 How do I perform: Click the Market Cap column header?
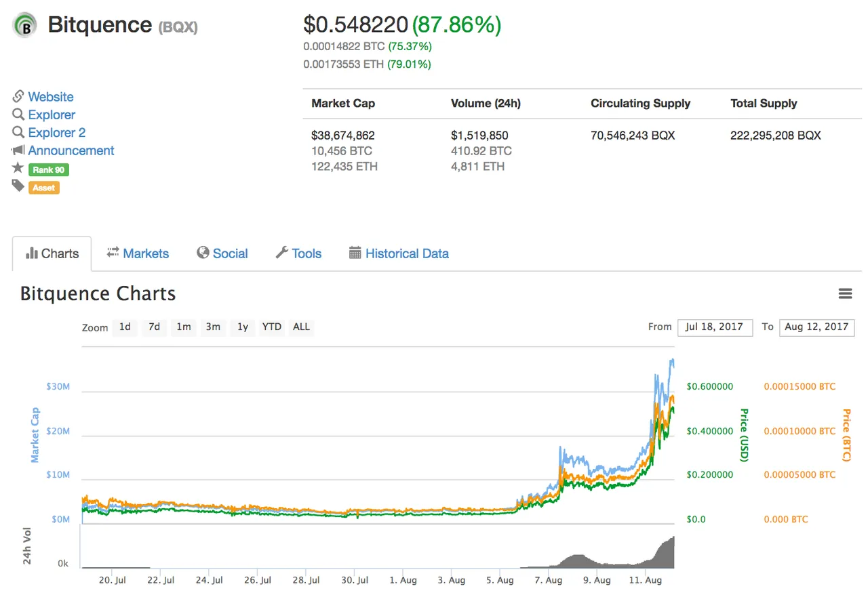343,104
